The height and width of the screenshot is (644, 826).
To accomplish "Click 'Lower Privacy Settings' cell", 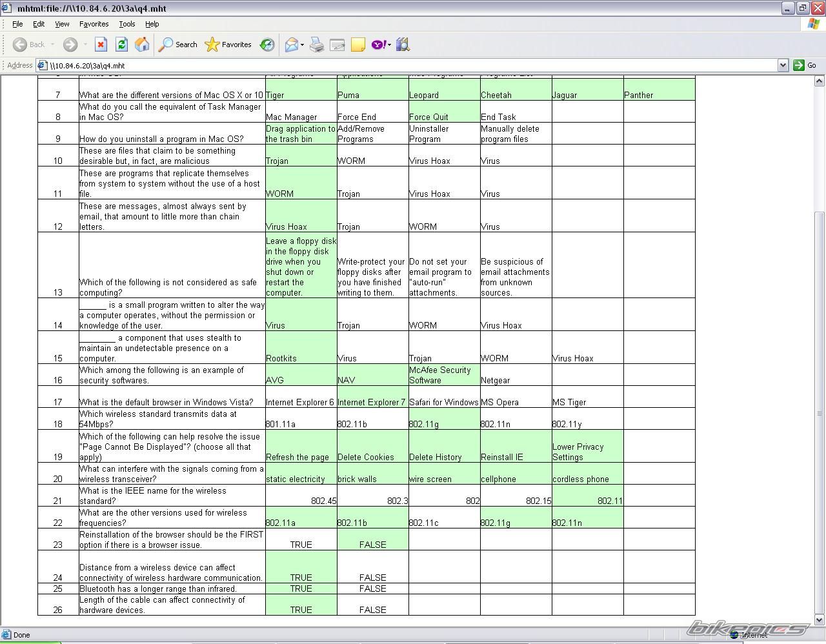I will tap(587, 446).
